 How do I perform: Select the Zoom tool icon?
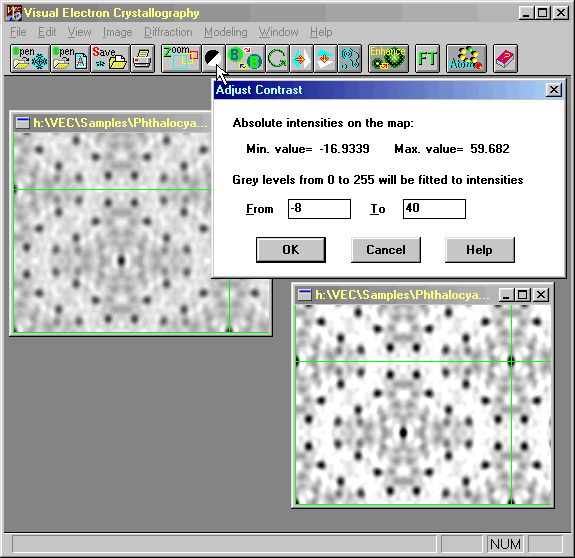(181, 59)
